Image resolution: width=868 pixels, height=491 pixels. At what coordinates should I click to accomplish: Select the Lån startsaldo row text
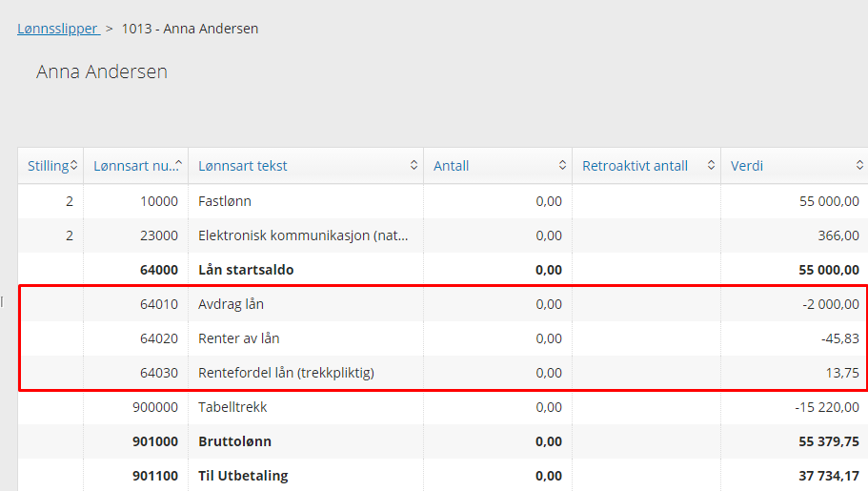pos(246,270)
